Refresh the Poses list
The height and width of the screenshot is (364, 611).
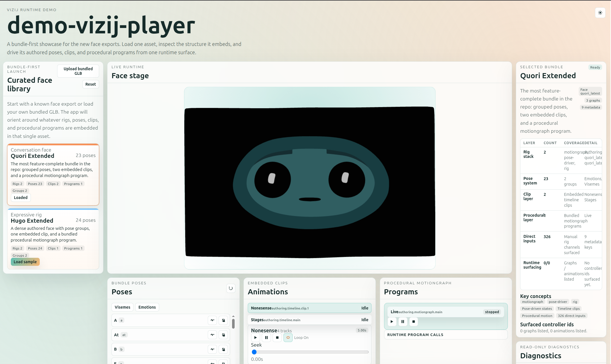(231, 288)
